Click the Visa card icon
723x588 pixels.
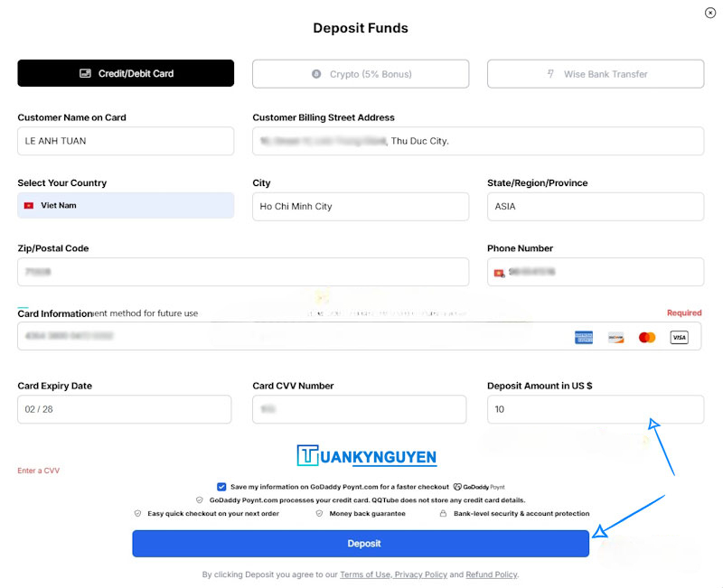(679, 337)
